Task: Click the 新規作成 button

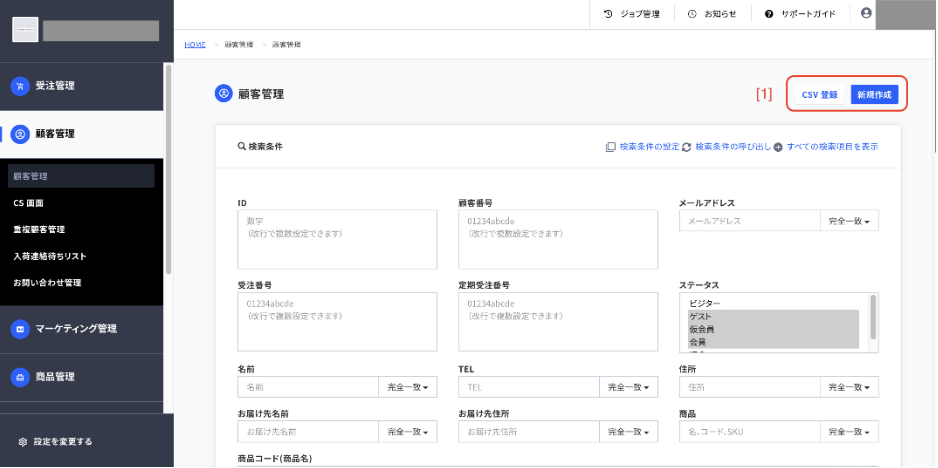Action: (x=874, y=95)
